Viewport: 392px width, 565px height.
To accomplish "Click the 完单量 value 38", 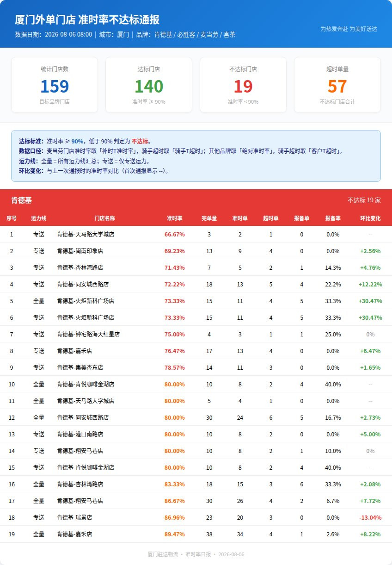I will [x=209, y=534].
